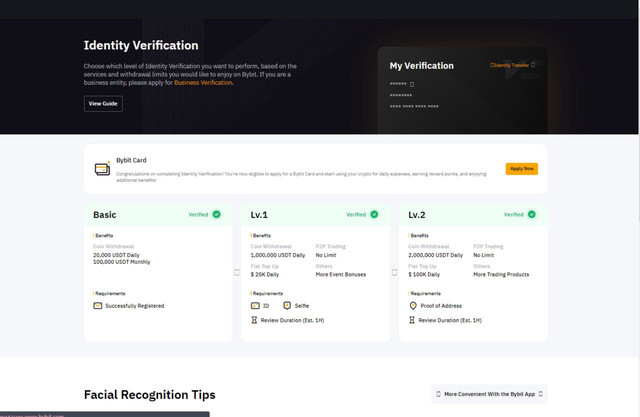Click the green verified checkmark on Lv.2
640x417 pixels.
(532, 215)
